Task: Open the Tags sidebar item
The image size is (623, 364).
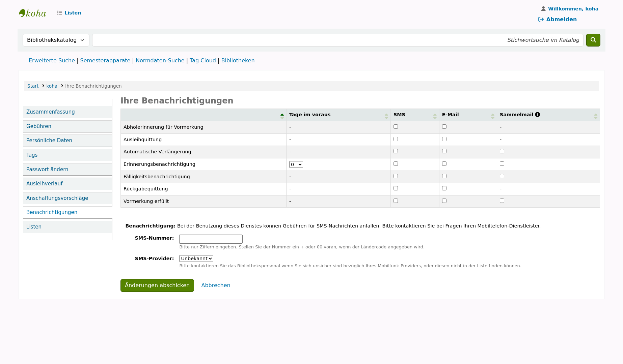Action: pos(67,155)
